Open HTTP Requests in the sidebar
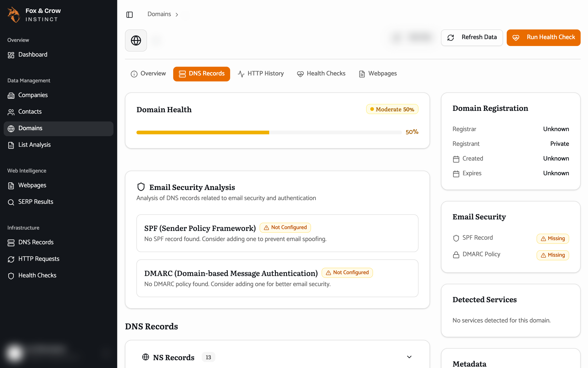 tap(59, 259)
